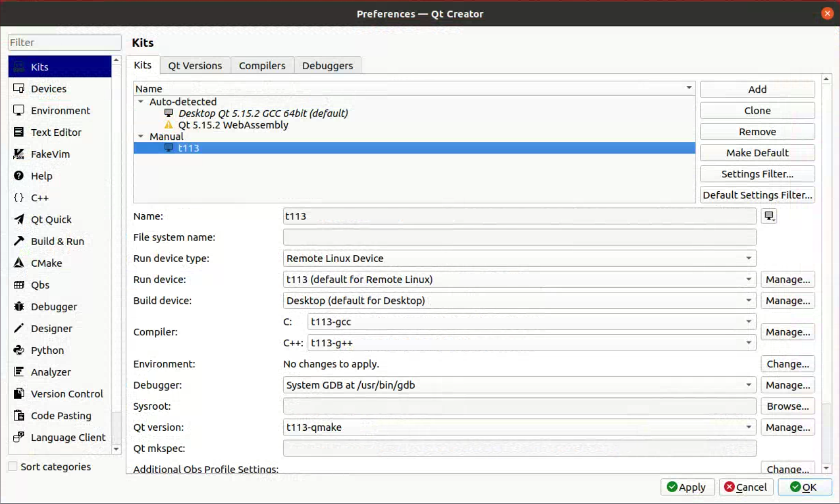Open the Build & Run hammer icon
The image size is (840, 504).
coord(19,241)
